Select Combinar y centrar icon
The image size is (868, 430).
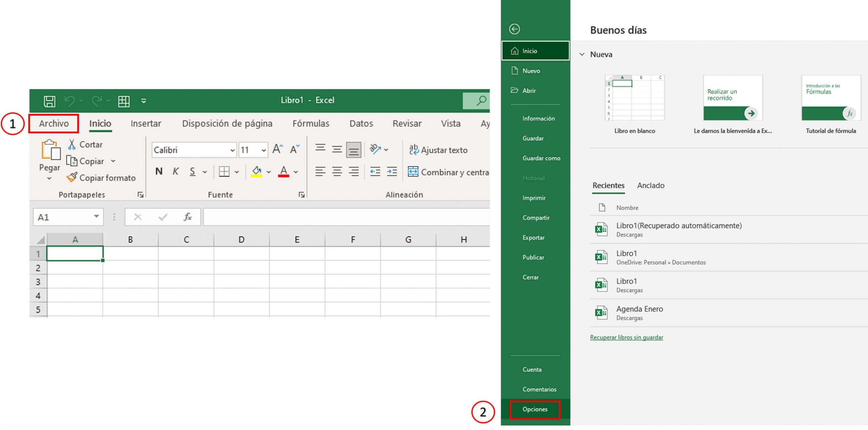click(414, 172)
